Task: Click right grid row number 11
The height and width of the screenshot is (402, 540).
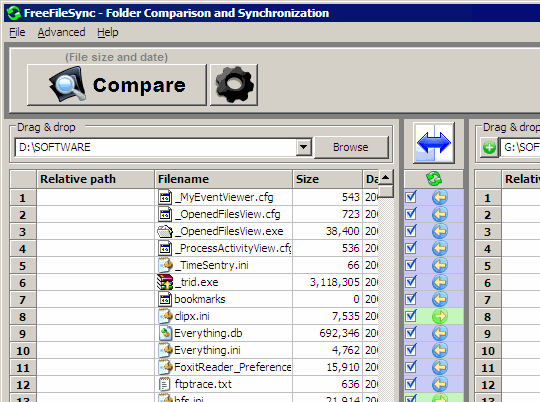Action: tap(488, 368)
